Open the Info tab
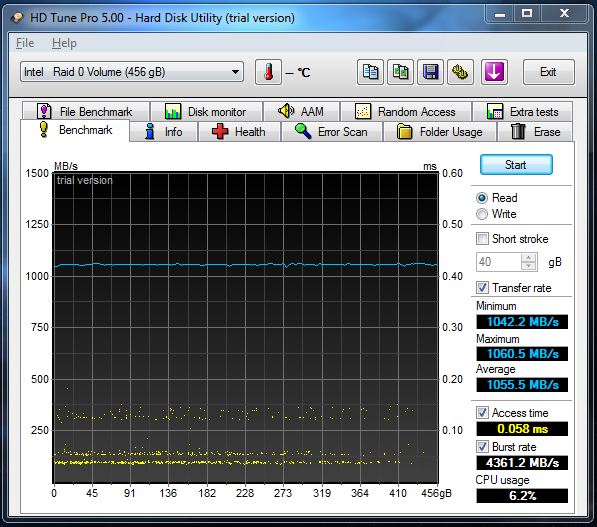The height and width of the screenshot is (527, 597). click(x=164, y=132)
